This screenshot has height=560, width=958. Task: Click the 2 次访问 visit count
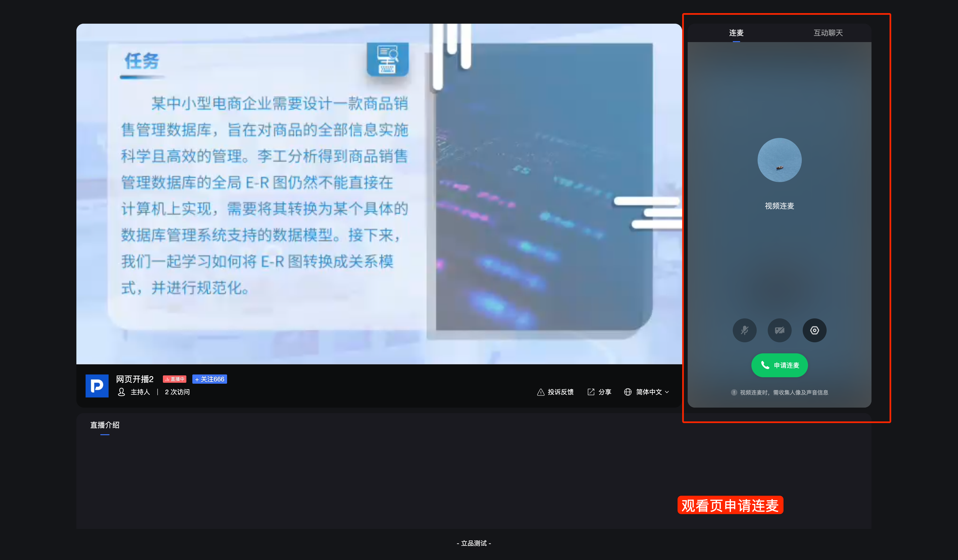(177, 392)
